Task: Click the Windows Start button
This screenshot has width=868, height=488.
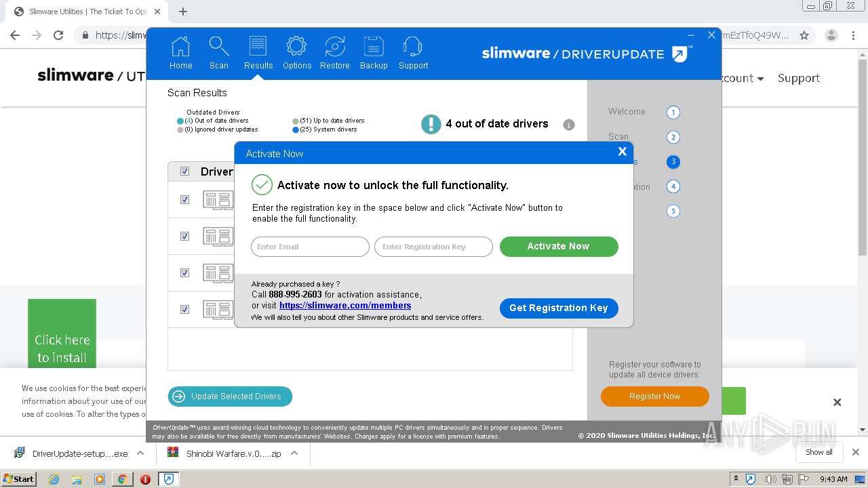Action: 19,479
